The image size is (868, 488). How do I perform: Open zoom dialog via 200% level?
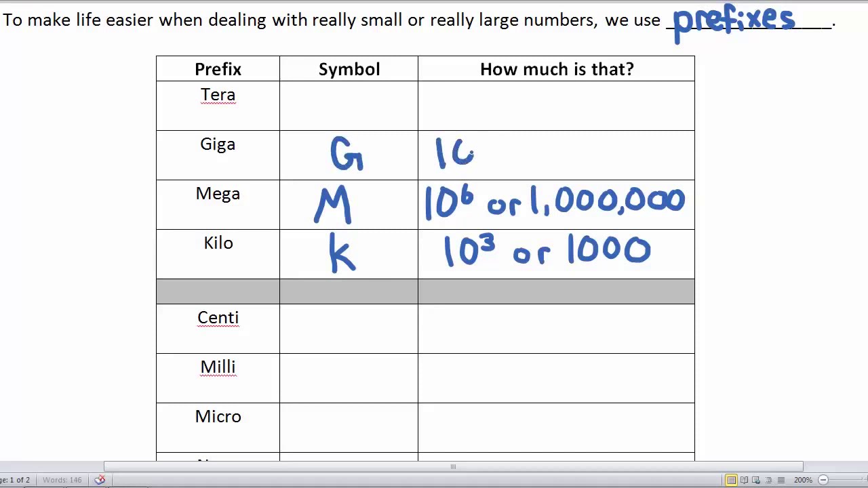(803, 480)
